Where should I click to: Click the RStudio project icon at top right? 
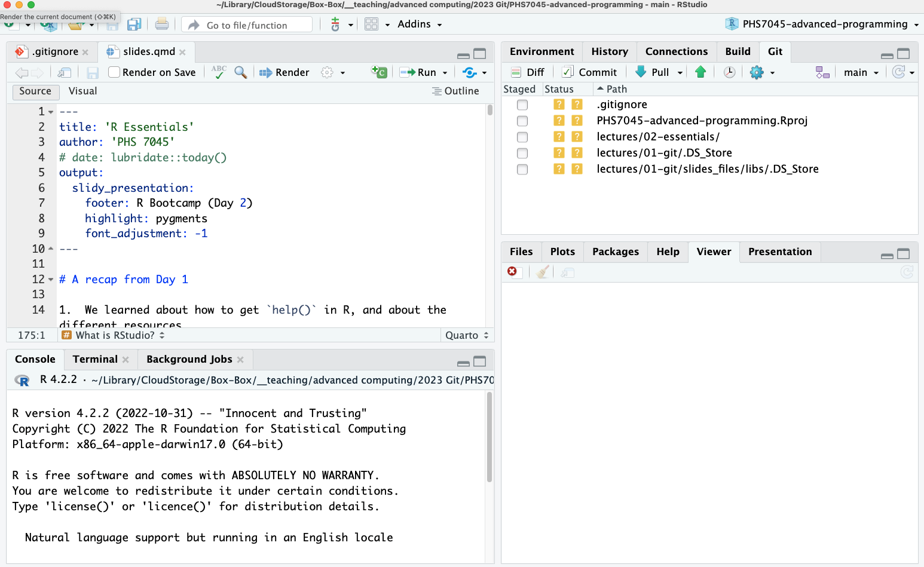732,24
